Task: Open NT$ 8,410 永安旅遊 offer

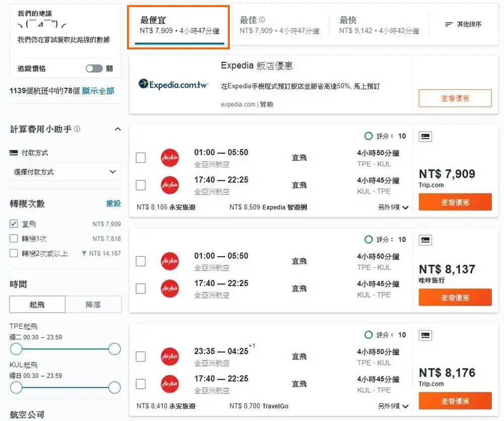Action: [x=166, y=406]
